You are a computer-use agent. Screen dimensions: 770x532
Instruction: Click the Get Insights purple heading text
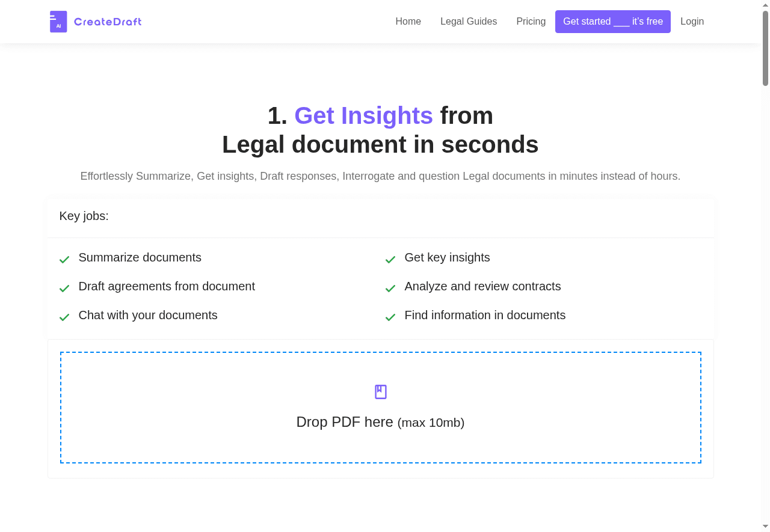363,115
